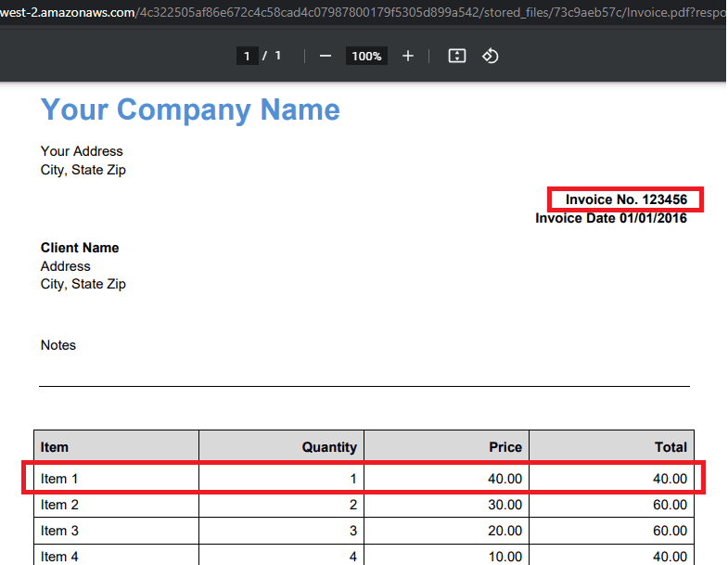
Task: Click the 30.00 price for Item 2
Action: pos(504,505)
